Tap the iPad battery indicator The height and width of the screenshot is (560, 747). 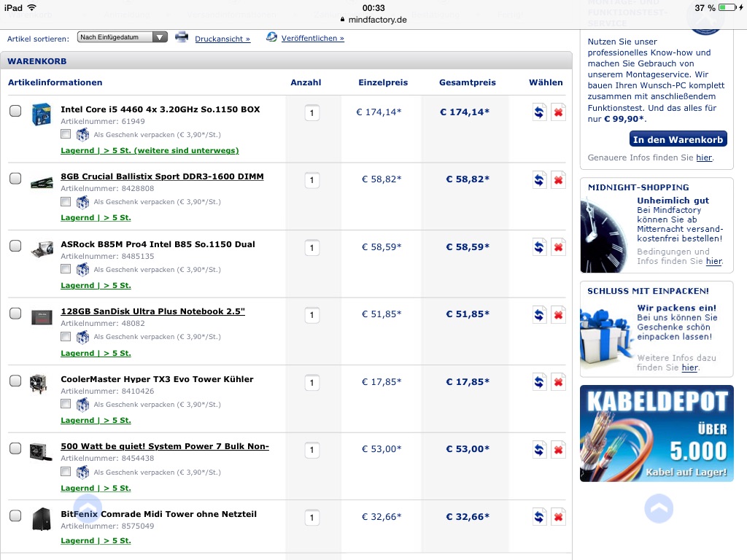(x=728, y=7)
